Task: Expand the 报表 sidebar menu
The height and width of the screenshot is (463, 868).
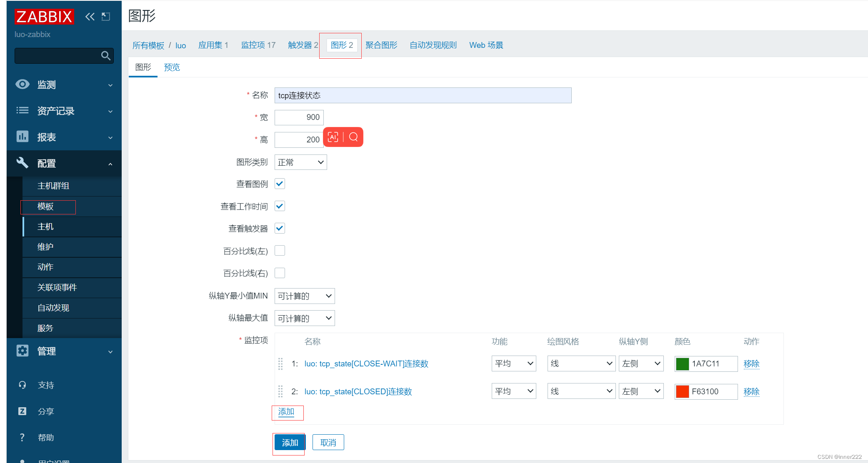Action: pos(64,137)
